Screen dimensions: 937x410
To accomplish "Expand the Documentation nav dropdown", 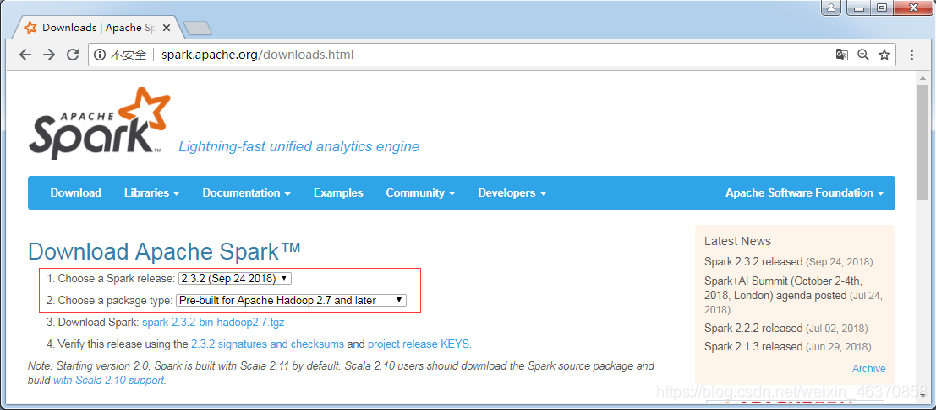I will point(246,193).
